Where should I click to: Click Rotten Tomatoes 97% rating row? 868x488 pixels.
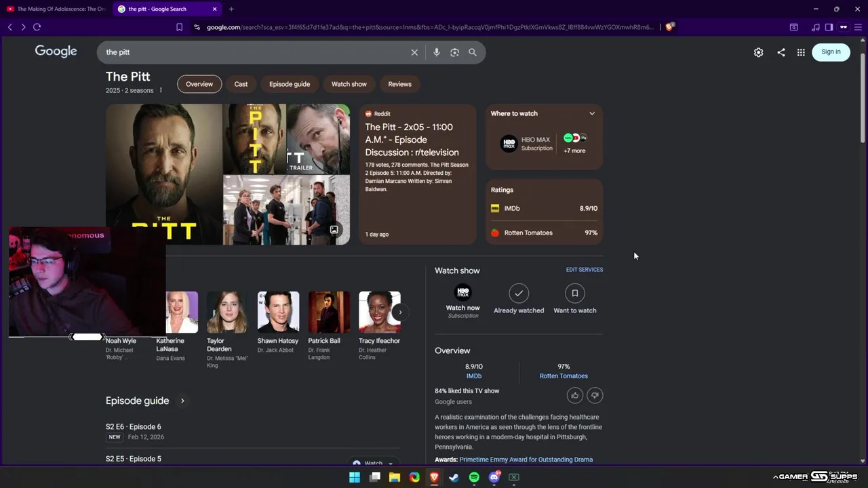[x=545, y=232]
